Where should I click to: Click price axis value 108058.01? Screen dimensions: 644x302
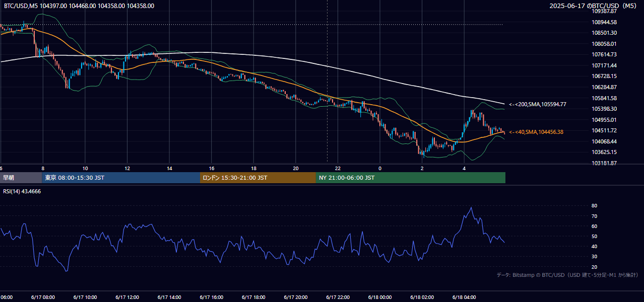click(x=605, y=44)
